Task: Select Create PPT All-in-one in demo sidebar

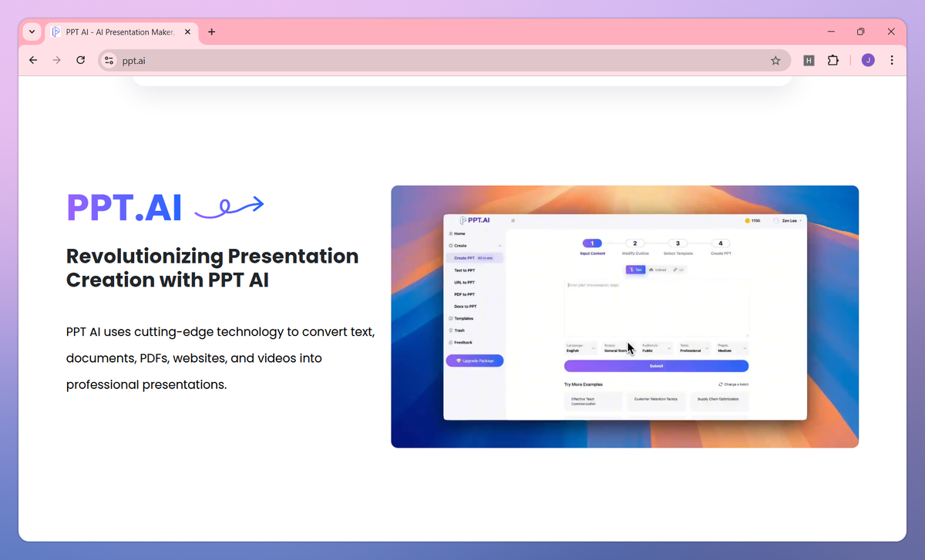Action: (x=474, y=258)
